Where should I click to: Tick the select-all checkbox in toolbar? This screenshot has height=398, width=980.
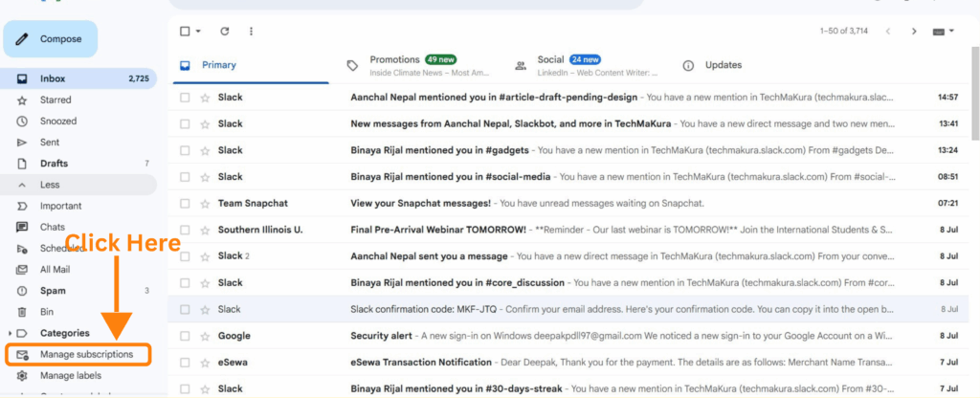pos(185,32)
